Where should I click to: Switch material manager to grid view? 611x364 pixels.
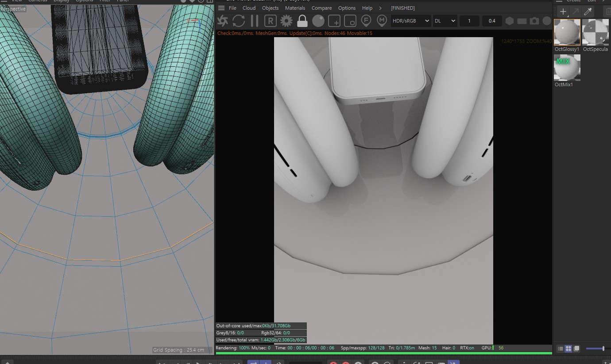[x=568, y=349]
